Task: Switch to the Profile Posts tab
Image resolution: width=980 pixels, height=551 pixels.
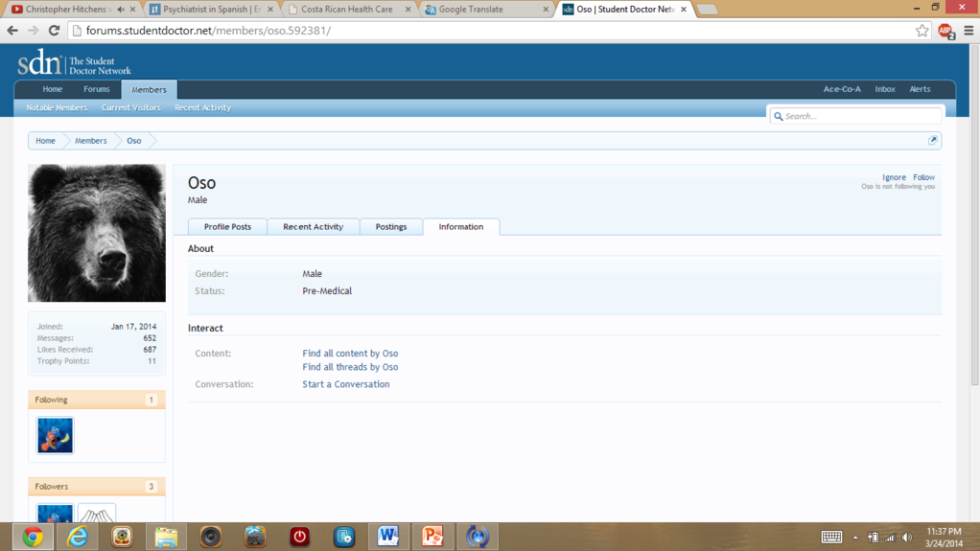Action: coord(227,227)
